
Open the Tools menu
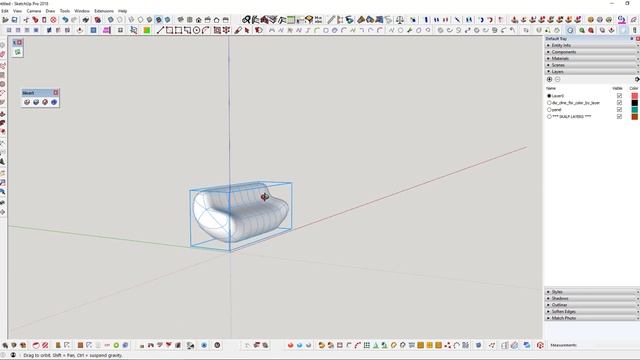coord(65,11)
